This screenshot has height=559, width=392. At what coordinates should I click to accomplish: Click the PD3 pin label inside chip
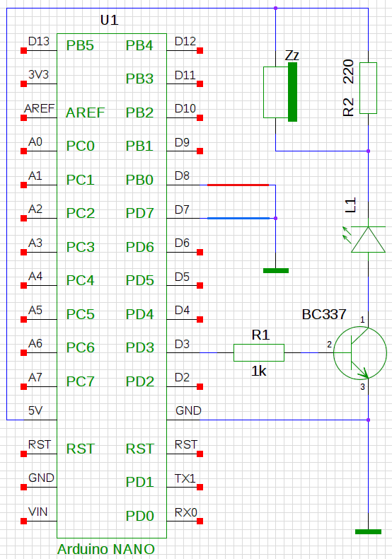pos(139,347)
